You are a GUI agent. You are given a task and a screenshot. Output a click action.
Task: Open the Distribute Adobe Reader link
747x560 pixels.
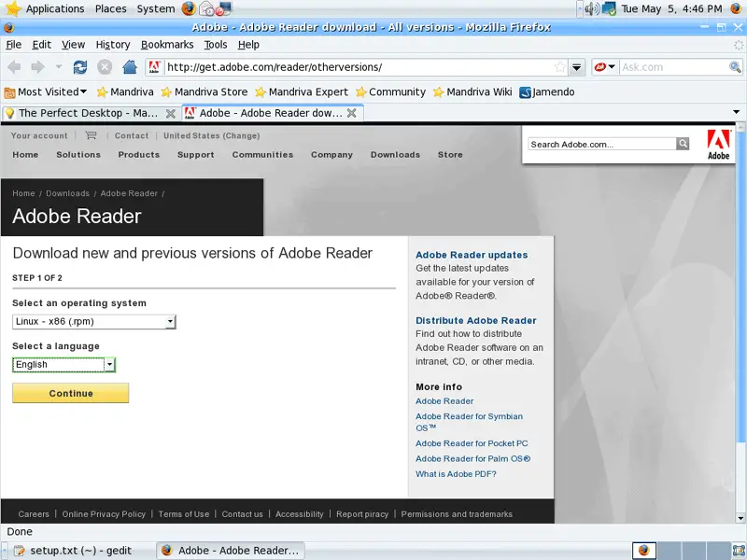tap(476, 321)
